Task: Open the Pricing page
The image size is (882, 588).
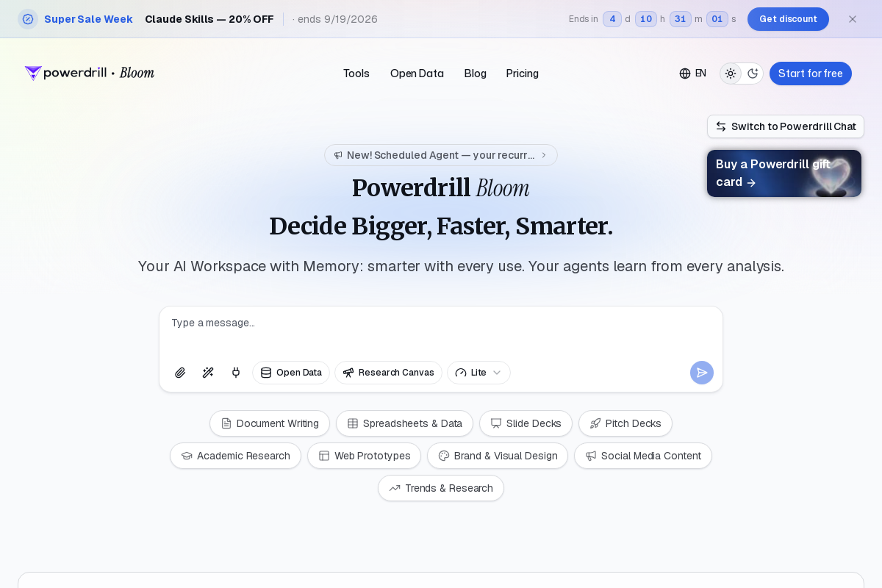Action: tap(523, 73)
